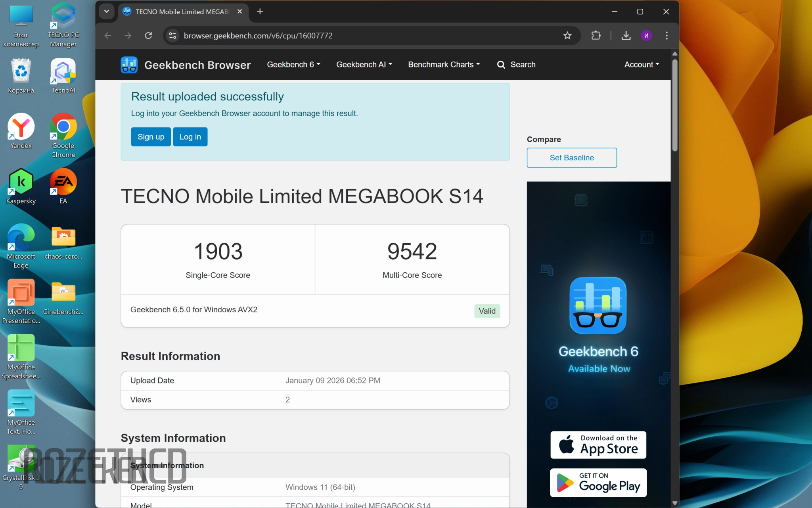Click the site information icon in address bar
The height and width of the screenshot is (508, 812).
pyautogui.click(x=172, y=36)
